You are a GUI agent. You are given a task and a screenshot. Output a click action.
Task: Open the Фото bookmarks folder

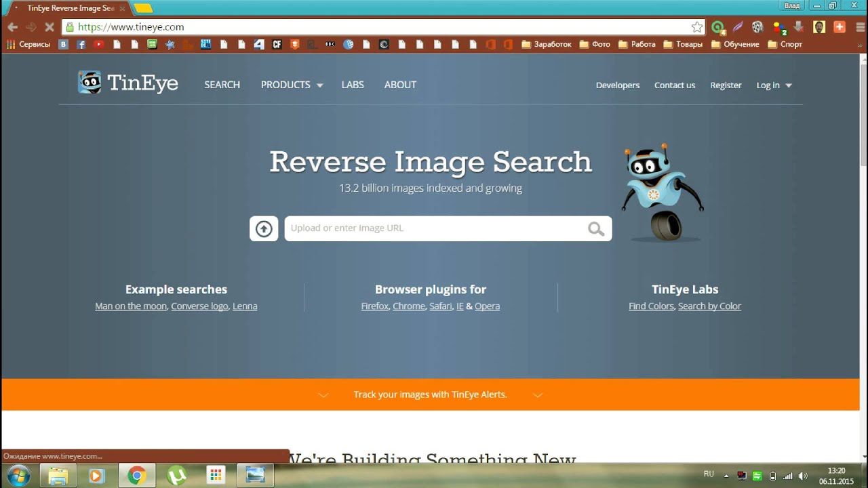pyautogui.click(x=595, y=45)
